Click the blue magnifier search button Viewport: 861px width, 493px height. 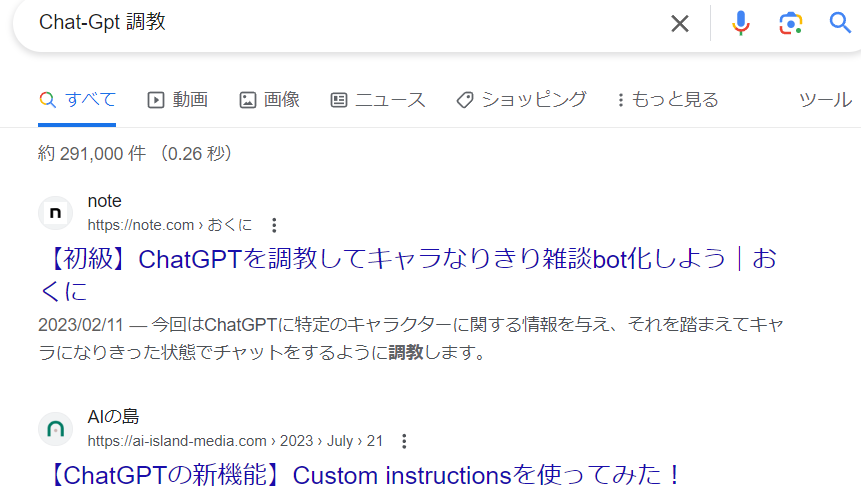pyautogui.click(x=840, y=23)
